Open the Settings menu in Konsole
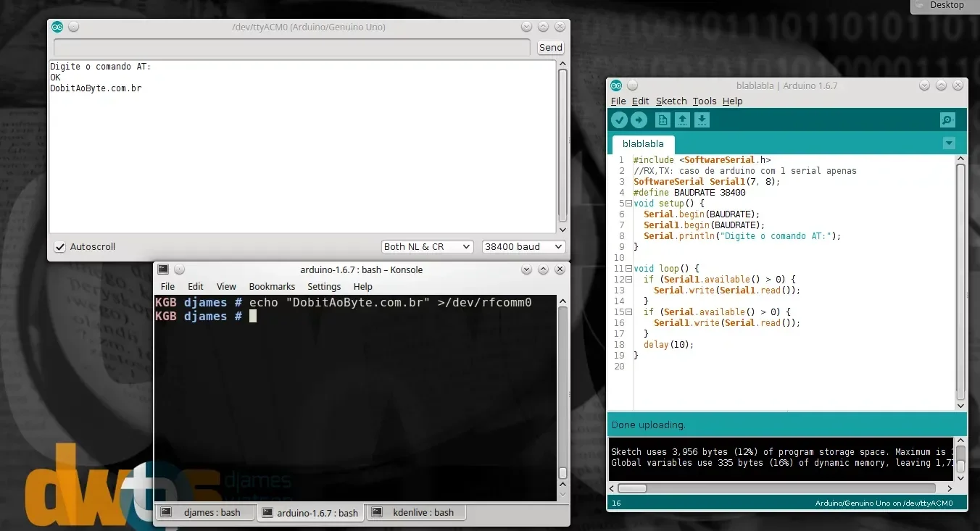The height and width of the screenshot is (531, 980). coord(324,287)
